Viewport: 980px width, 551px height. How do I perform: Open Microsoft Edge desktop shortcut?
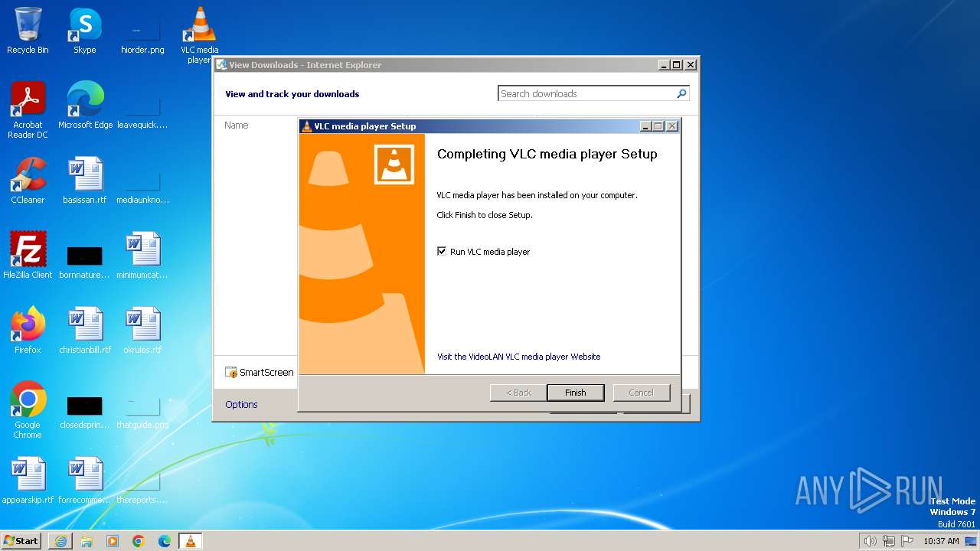pyautogui.click(x=85, y=106)
